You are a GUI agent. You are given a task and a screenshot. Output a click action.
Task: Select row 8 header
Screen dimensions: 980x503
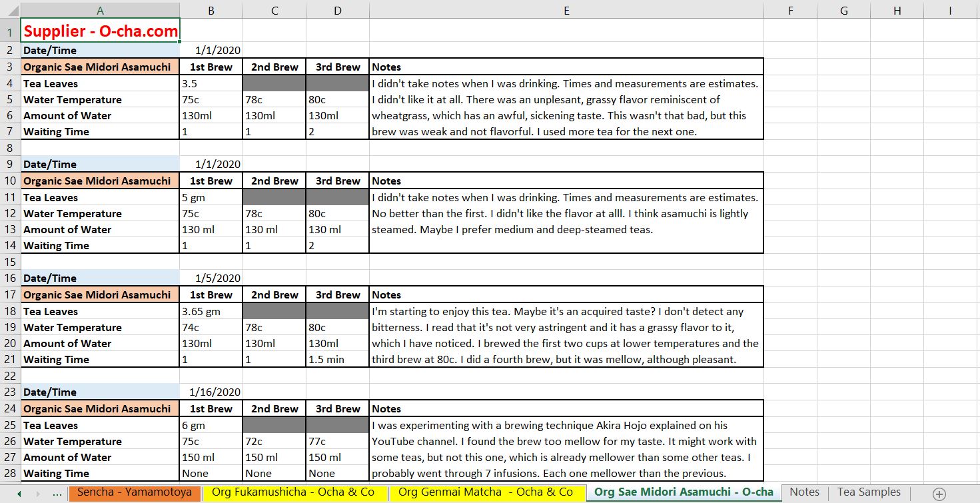tap(10, 148)
